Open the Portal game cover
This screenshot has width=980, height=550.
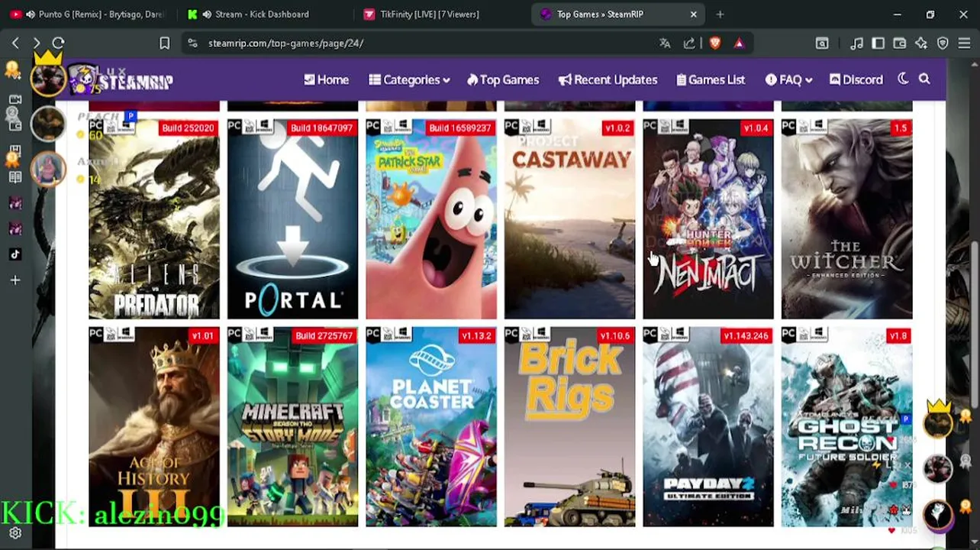pyautogui.click(x=292, y=218)
